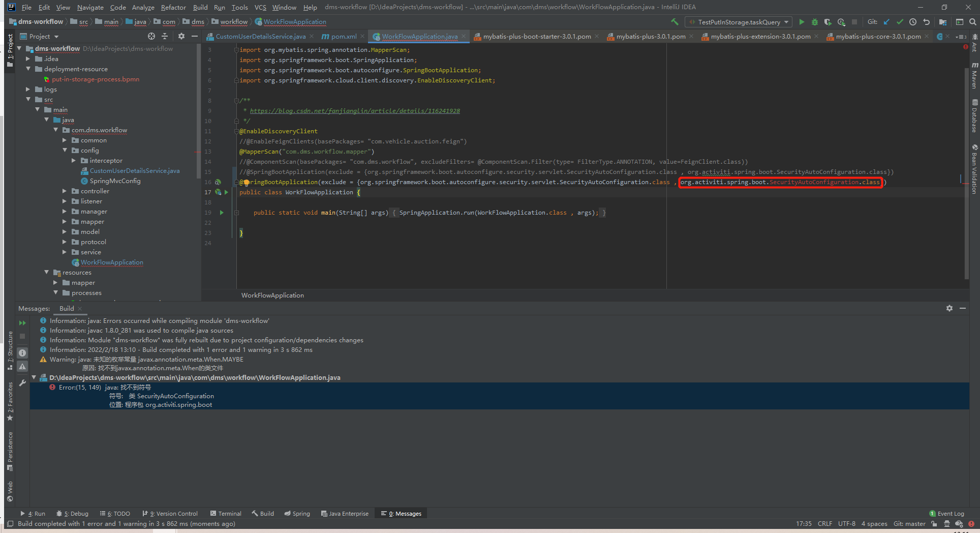Open Search Everywhere with the magnifier icon
Image resolution: width=980 pixels, height=533 pixels.
pos(973,22)
